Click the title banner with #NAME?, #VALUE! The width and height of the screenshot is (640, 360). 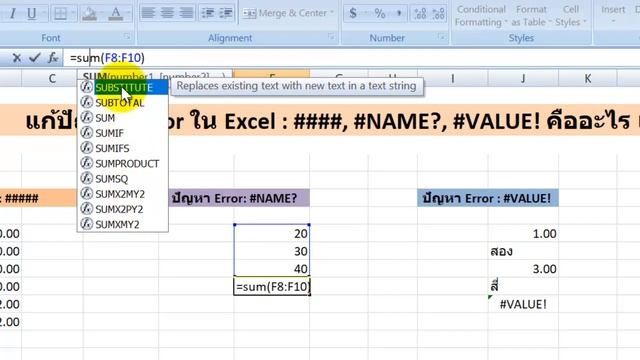[x=320, y=121]
